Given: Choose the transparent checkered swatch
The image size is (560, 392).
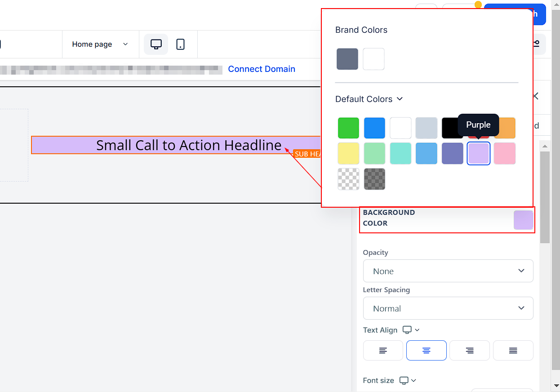Looking at the screenshot, I should point(348,179).
